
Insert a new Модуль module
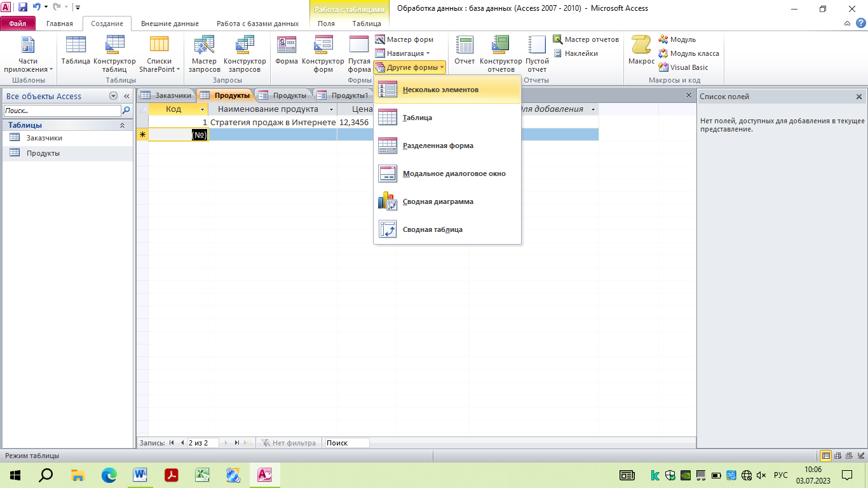click(677, 39)
